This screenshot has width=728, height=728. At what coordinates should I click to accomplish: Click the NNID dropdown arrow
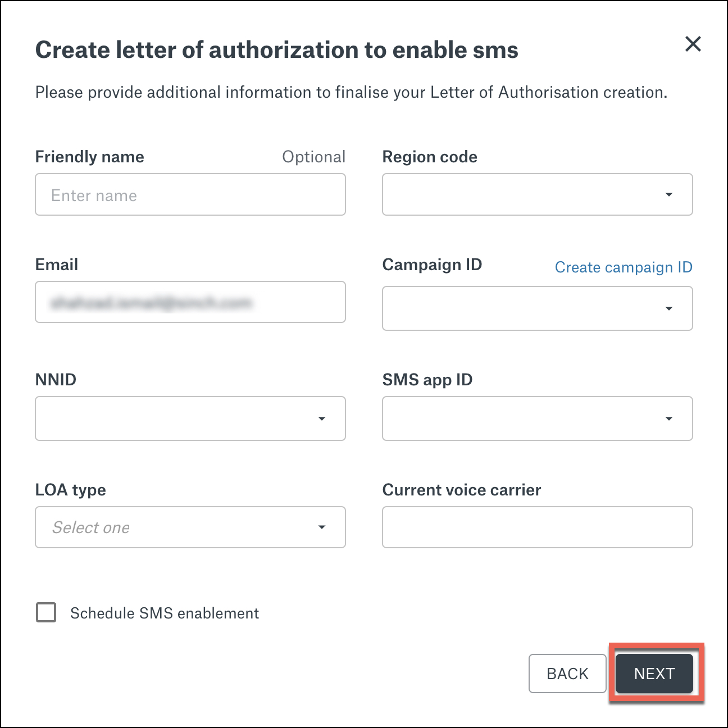[321, 418]
